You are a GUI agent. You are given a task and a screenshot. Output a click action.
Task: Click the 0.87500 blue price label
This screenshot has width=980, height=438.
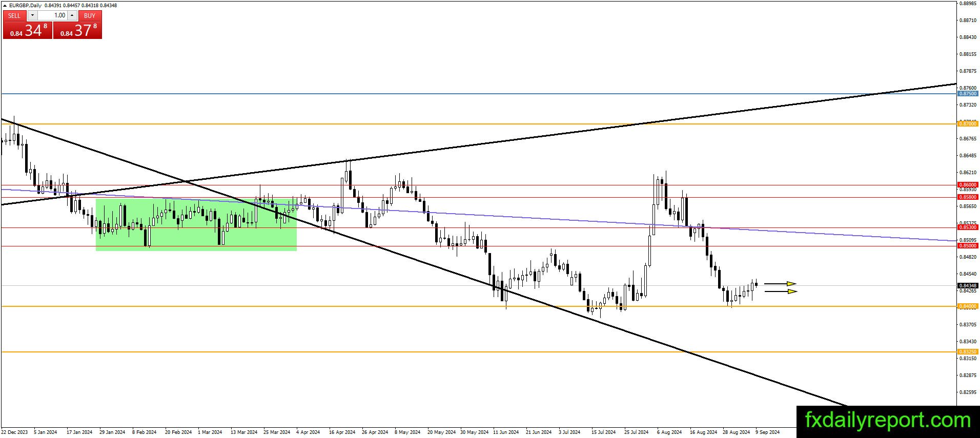coord(968,94)
